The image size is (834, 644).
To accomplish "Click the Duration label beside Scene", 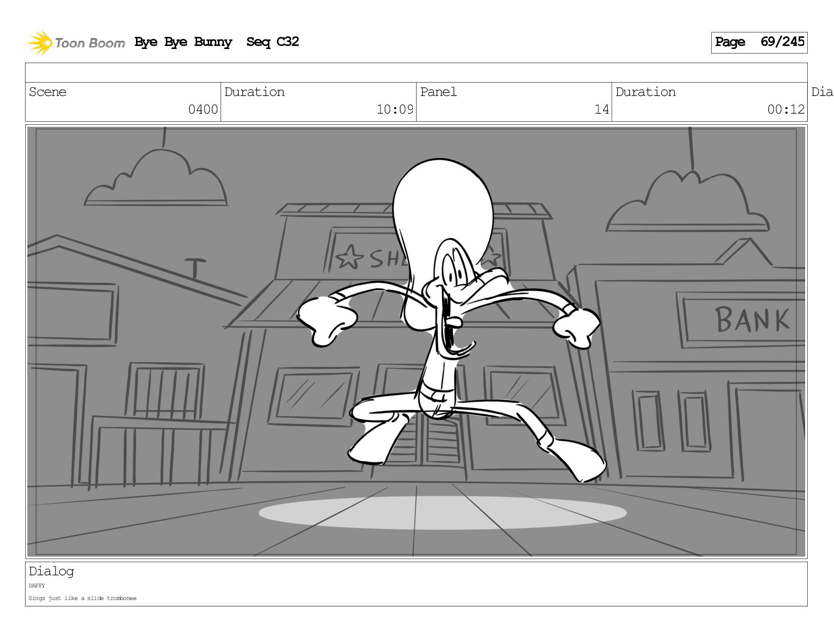I will pos(254,92).
